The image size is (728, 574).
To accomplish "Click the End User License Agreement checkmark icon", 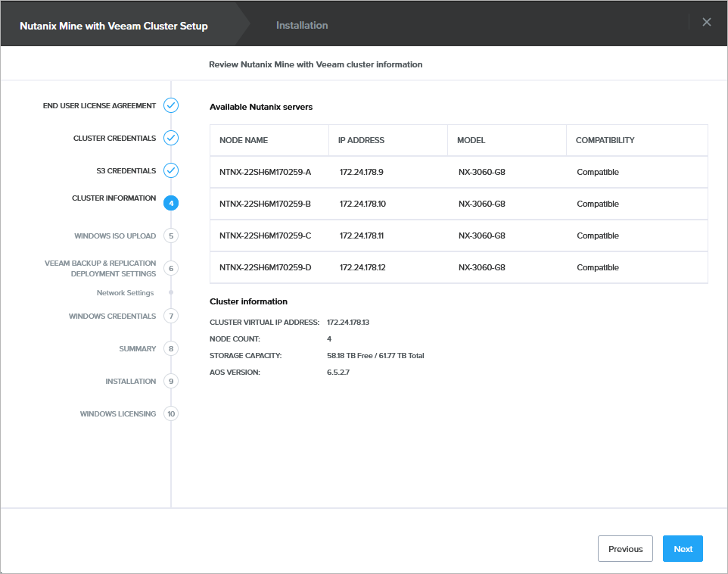I will [171, 105].
